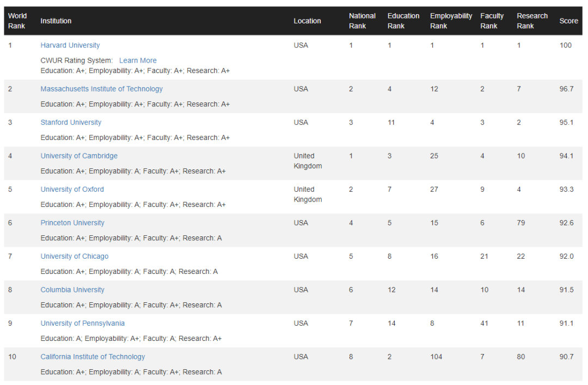Open the Columbia University link
588x385 pixels.
[x=72, y=290]
